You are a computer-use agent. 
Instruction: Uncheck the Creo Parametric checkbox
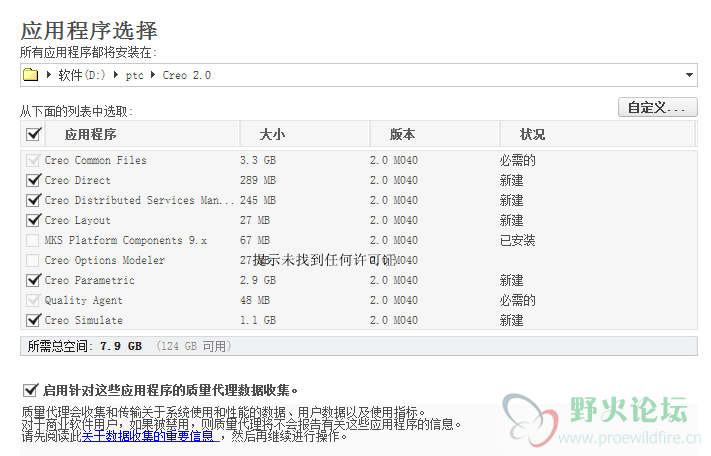tap(33, 280)
